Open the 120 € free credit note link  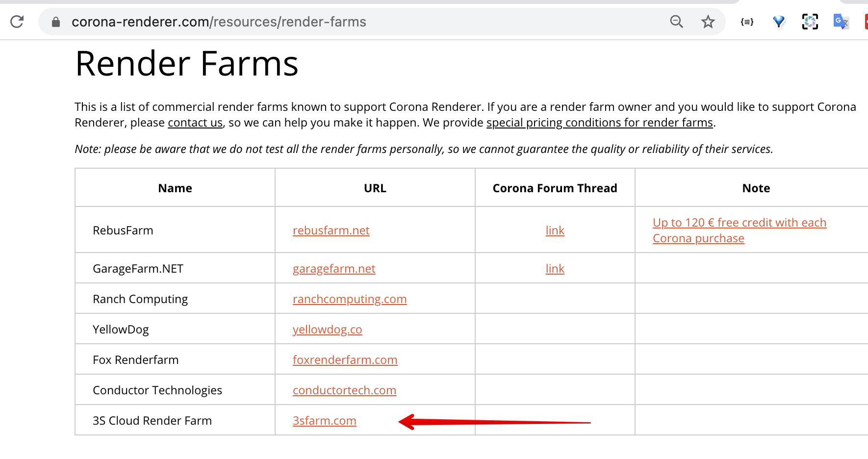[x=739, y=230]
